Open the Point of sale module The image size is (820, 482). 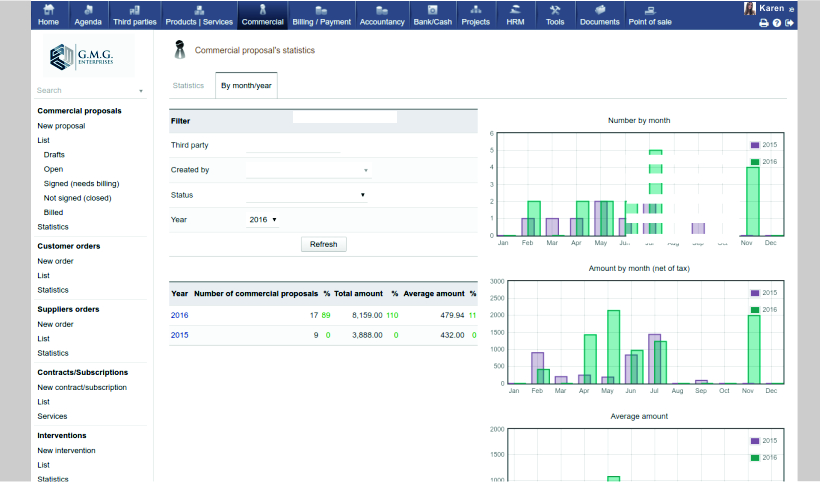pos(650,14)
